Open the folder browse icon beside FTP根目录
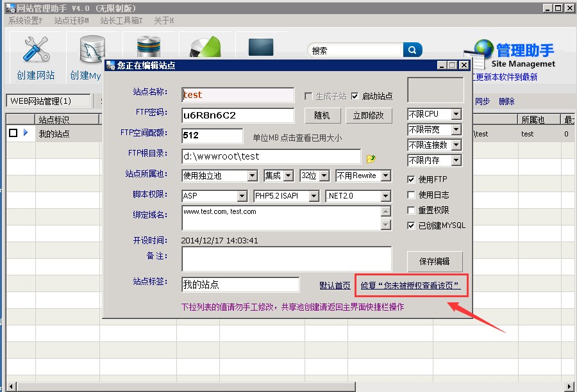The image size is (577, 392). click(x=371, y=158)
